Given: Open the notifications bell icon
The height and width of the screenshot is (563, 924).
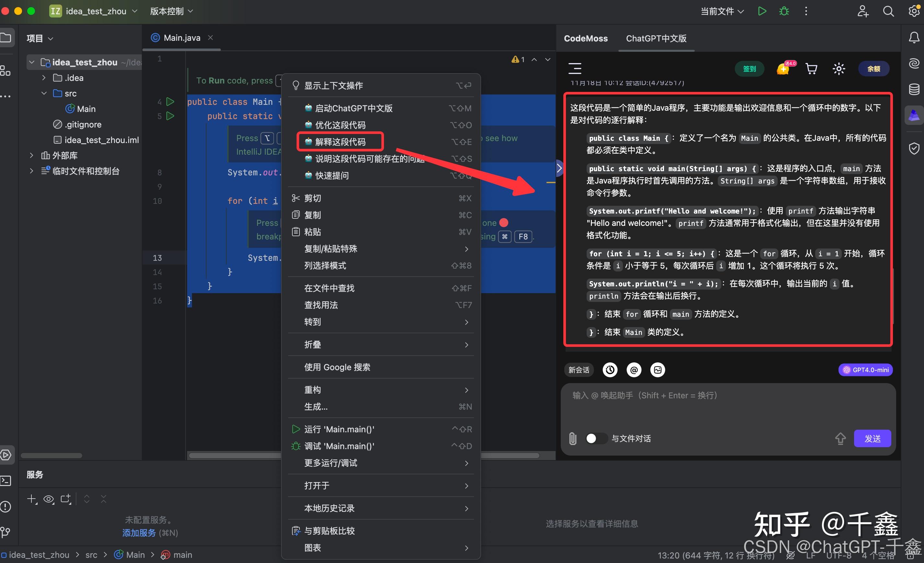Looking at the screenshot, I should [x=914, y=38].
